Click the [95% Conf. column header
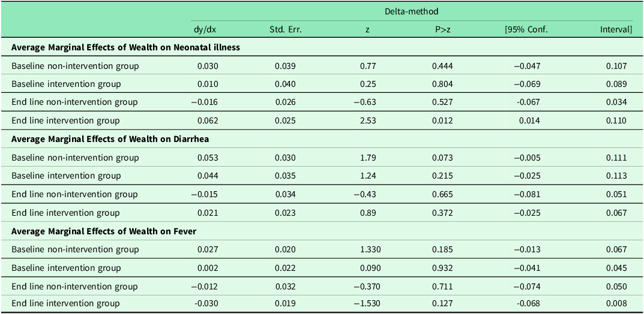 pos(526,29)
